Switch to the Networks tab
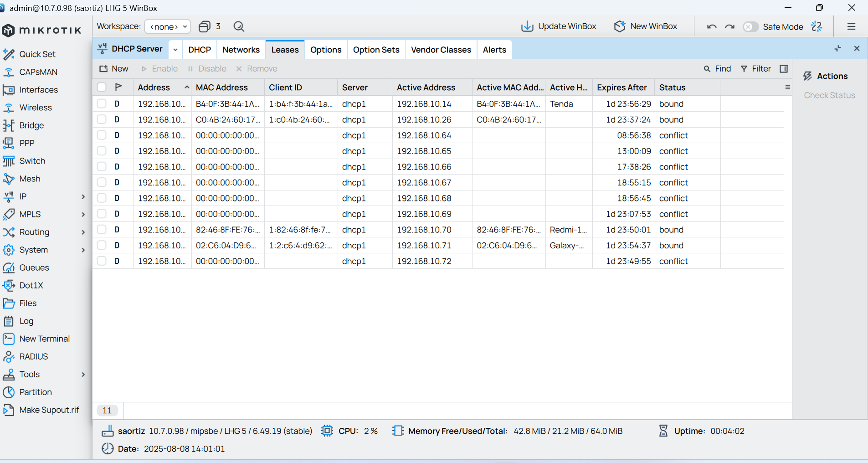 241,50
